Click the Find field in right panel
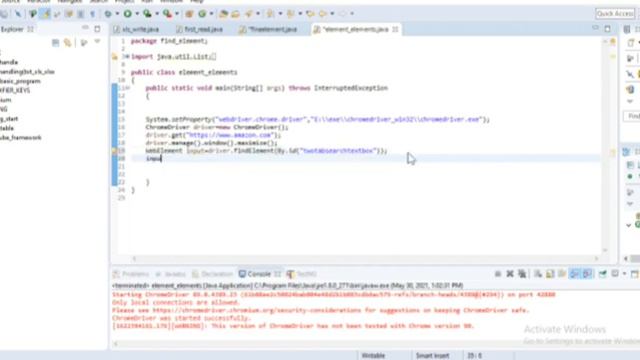Screen dimensions: 640x360 (632, 116)
